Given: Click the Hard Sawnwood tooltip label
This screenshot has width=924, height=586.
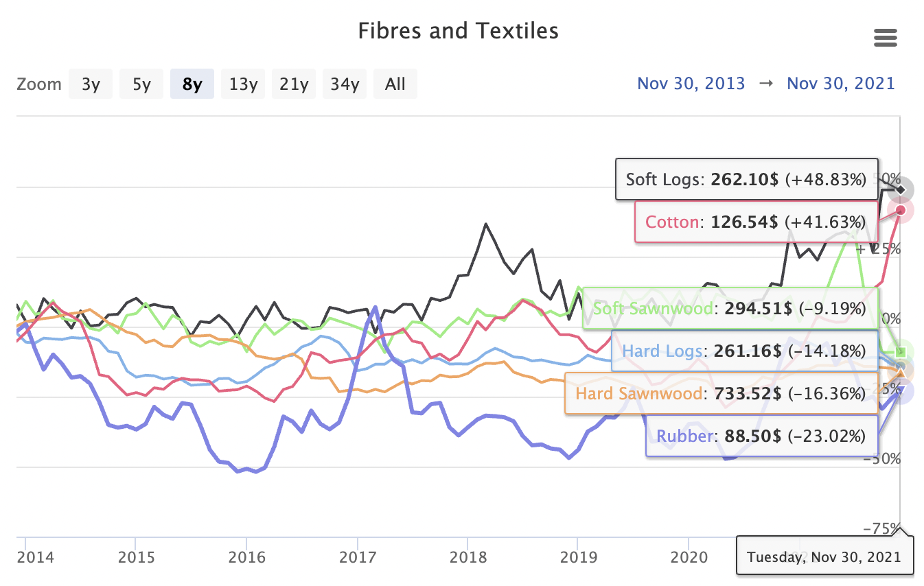Looking at the screenshot, I should pos(720,393).
